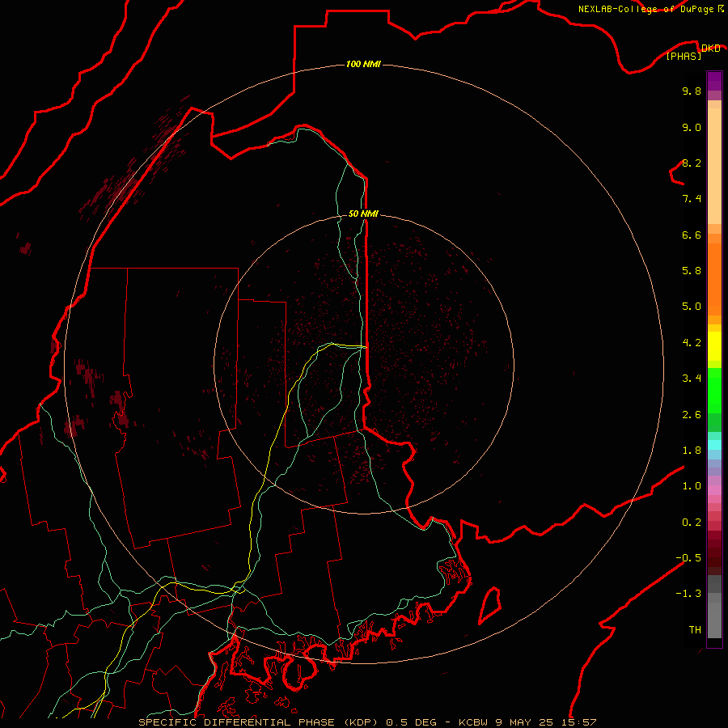
Task: Click the 15:57 timestamp in the caption
Action: tap(579, 722)
